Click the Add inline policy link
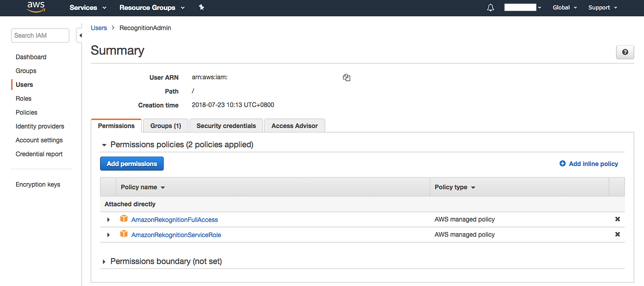The image size is (644, 286). point(589,164)
